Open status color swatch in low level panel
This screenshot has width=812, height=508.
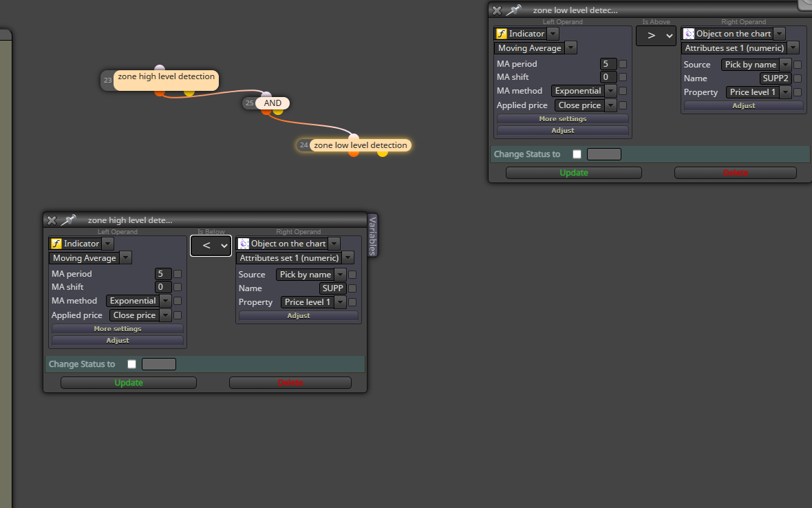coord(603,154)
